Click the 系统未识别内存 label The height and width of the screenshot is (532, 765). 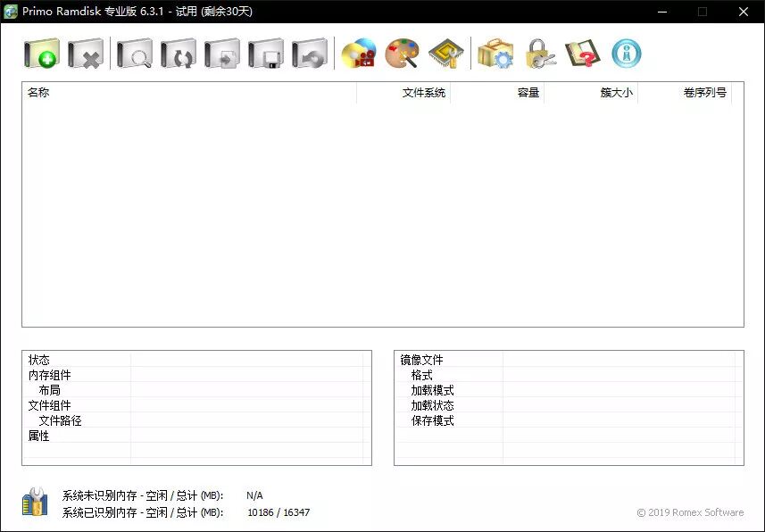143,495
